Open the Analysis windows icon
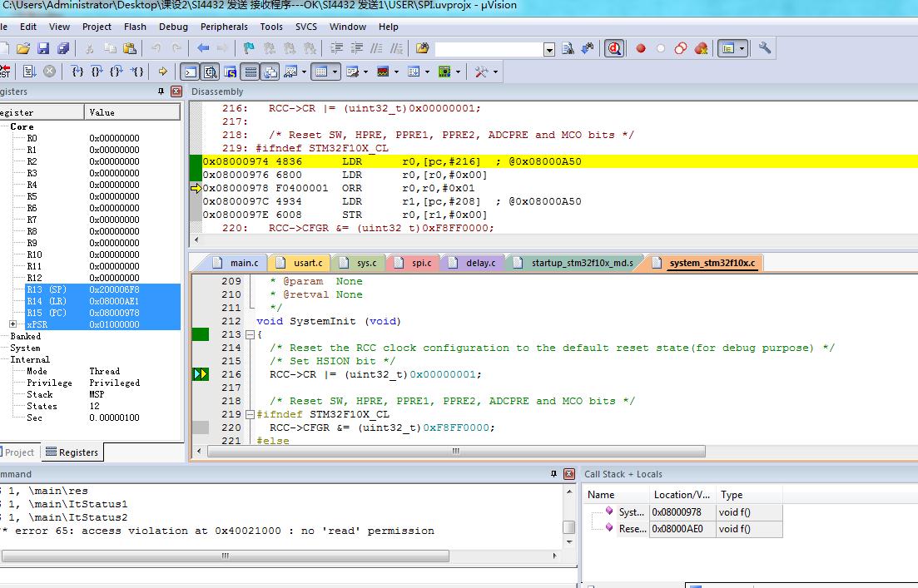This screenshot has width=918, height=588. (383, 72)
